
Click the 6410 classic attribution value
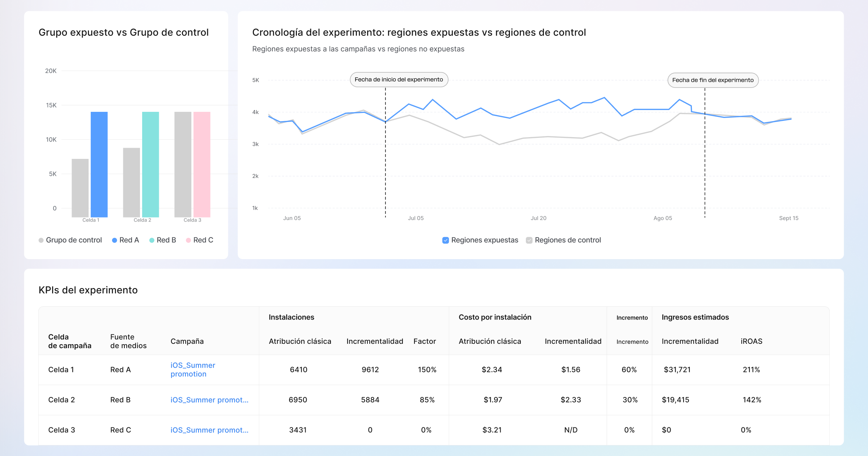pyautogui.click(x=299, y=370)
